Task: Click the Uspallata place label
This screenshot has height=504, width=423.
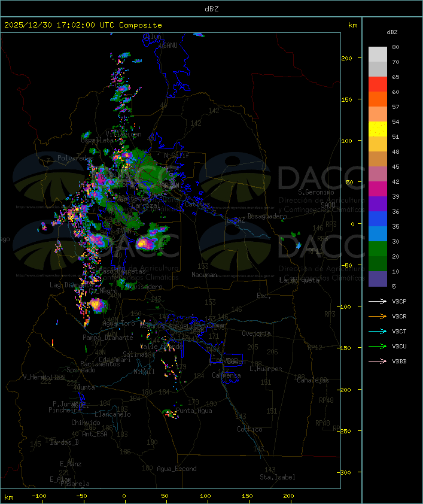Action: pos(97,140)
